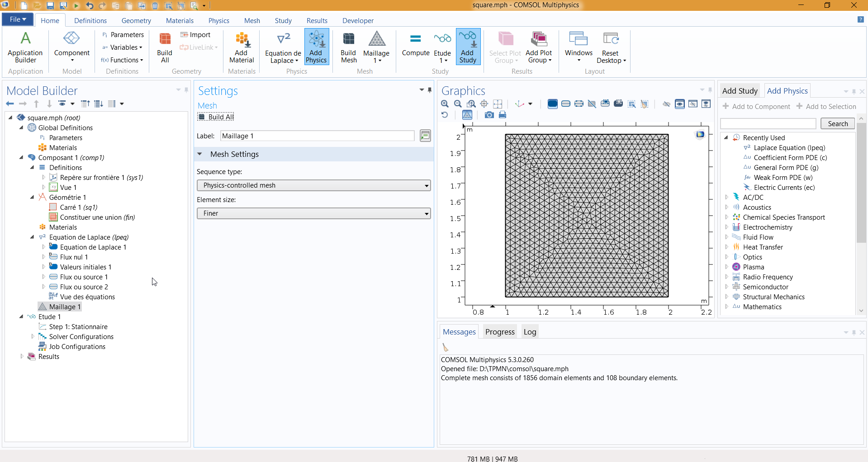Switch to the Geometry ribbon tab
Viewport: 868px width, 462px height.
[x=136, y=21]
